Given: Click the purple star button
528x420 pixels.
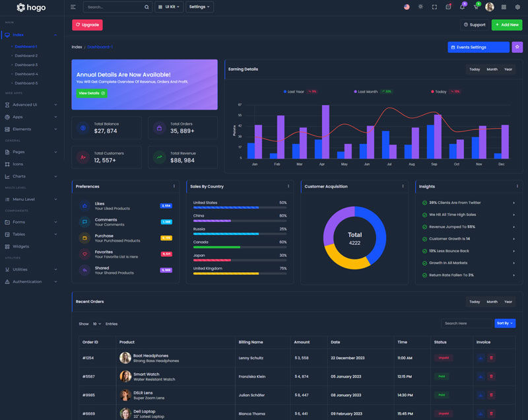Looking at the screenshot, I should pyautogui.click(x=517, y=47).
